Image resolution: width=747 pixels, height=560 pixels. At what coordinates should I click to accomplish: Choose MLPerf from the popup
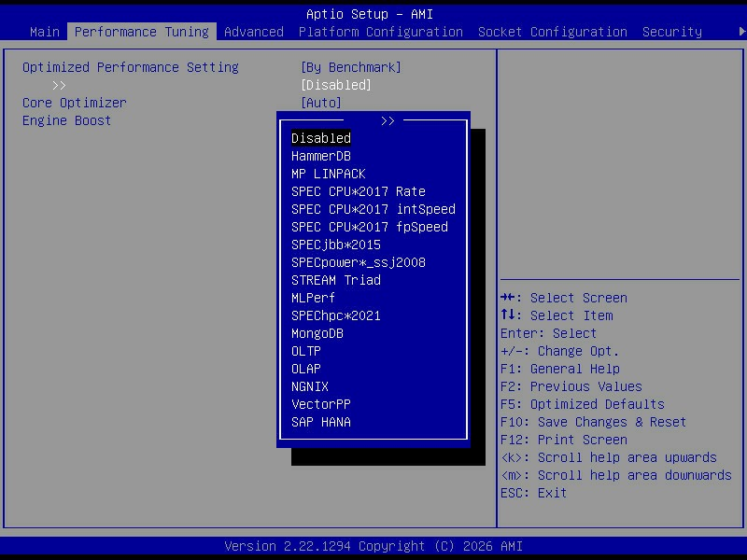pos(314,298)
